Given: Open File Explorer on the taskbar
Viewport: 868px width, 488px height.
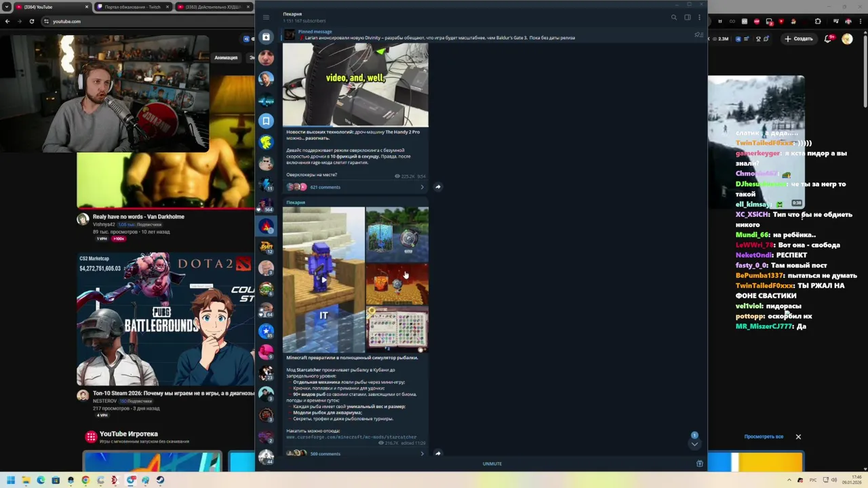Looking at the screenshot, I should (26, 480).
